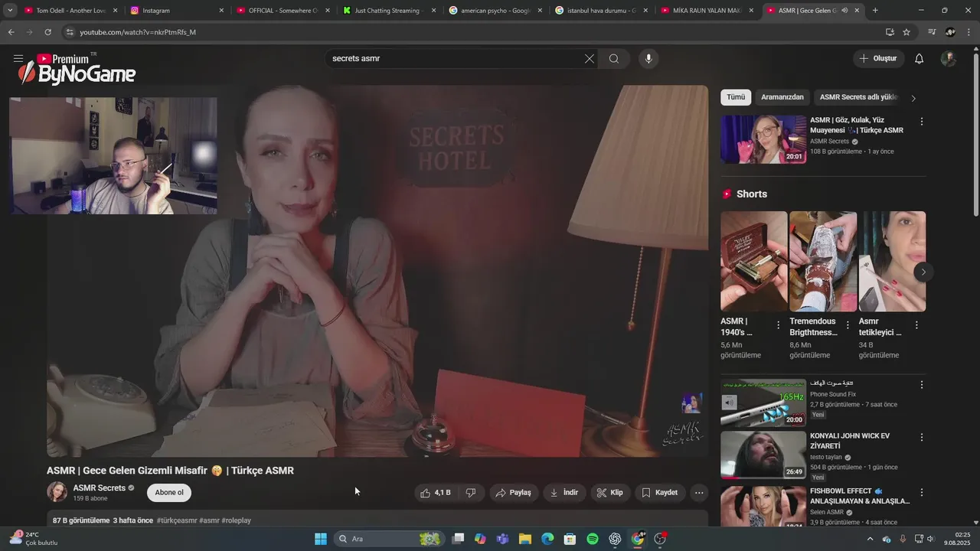
Task: Open options for Phone Sound Fix video
Action: [922, 385]
